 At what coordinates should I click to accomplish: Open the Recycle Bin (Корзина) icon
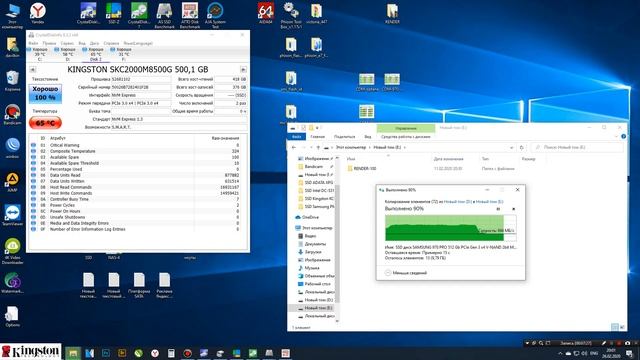pyautogui.click(x=12, y=80)
